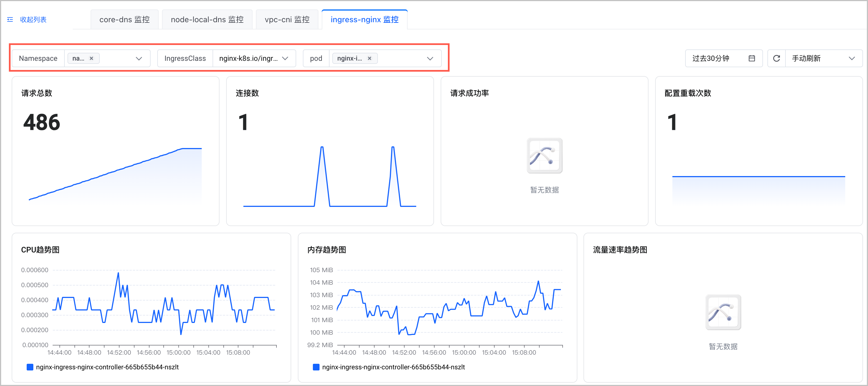The width and height of the screenshot is (868, 386).
Task: Click no-data chart icon in 流量速率趋势图
Action: tap(723, 312)
